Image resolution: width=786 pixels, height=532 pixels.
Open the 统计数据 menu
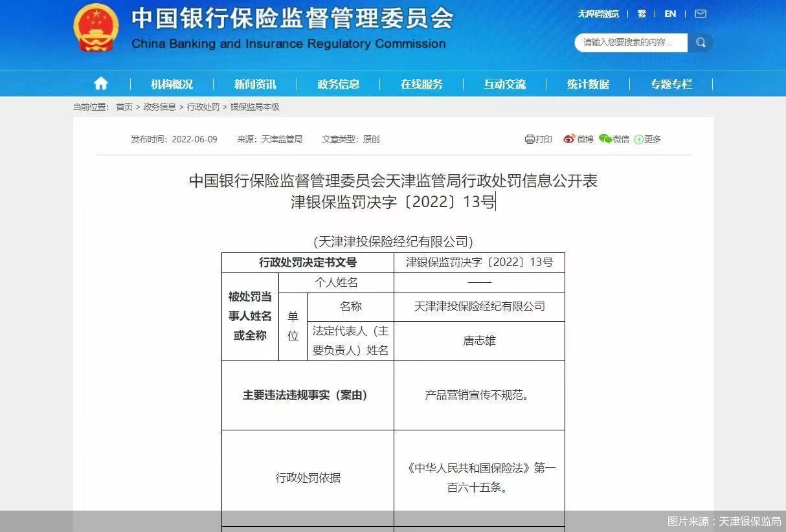click(x=588, y=83)
